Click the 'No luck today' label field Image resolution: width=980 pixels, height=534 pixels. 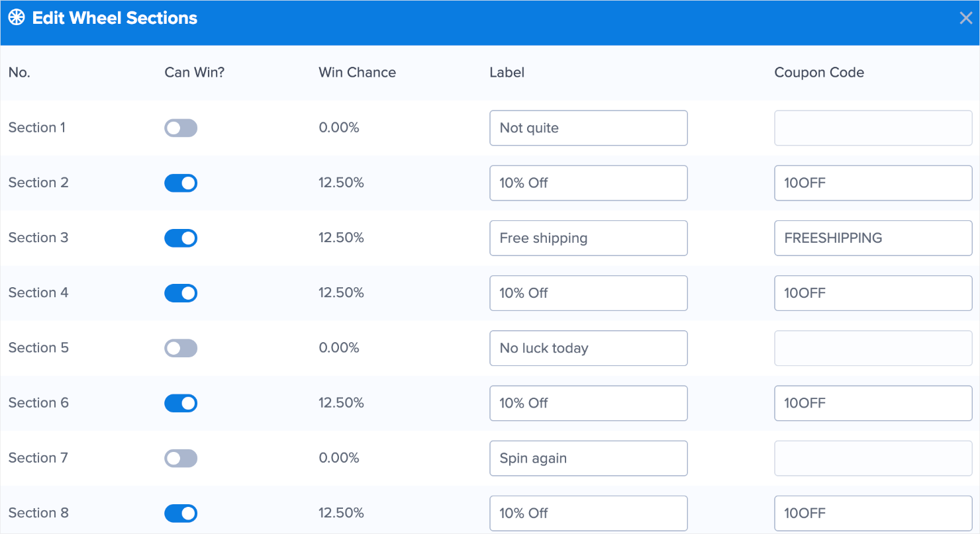(x=588, y=348)
